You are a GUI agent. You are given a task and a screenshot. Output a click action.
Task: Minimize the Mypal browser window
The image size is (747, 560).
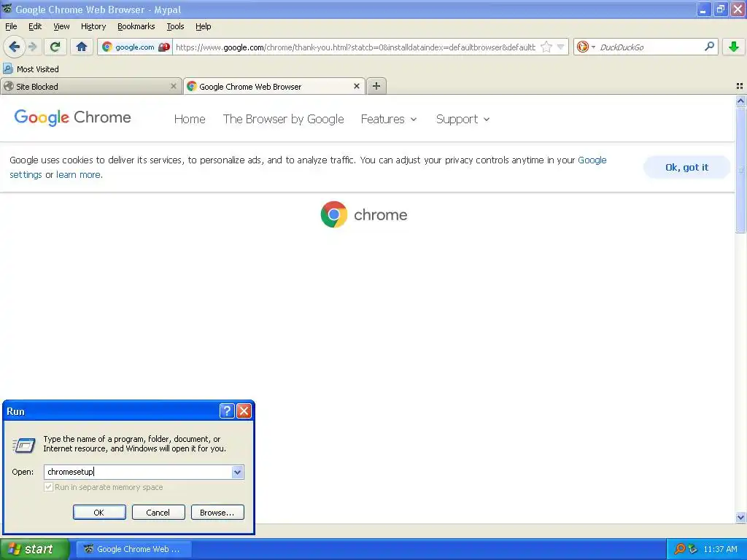704,9
